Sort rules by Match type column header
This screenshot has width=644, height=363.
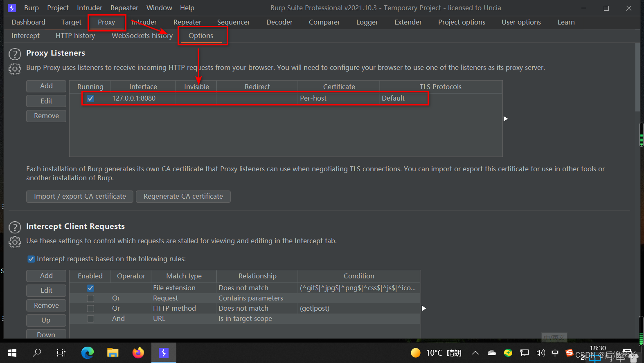point(184,276)
